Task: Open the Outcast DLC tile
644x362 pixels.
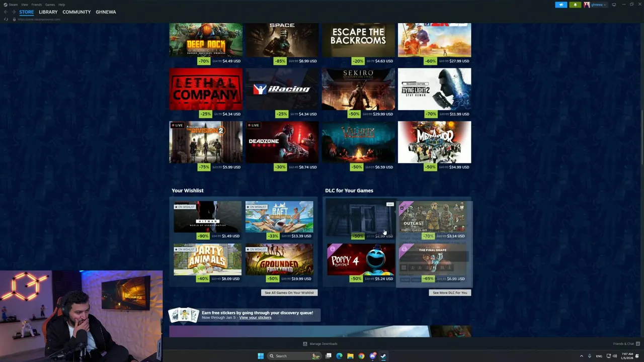Action: (433, 217)
